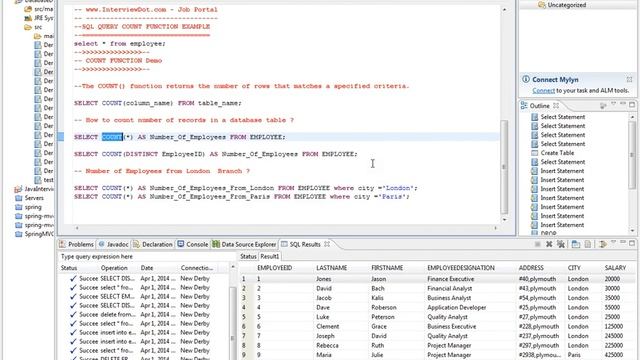Click the JRE System library icon

point(28,18)
